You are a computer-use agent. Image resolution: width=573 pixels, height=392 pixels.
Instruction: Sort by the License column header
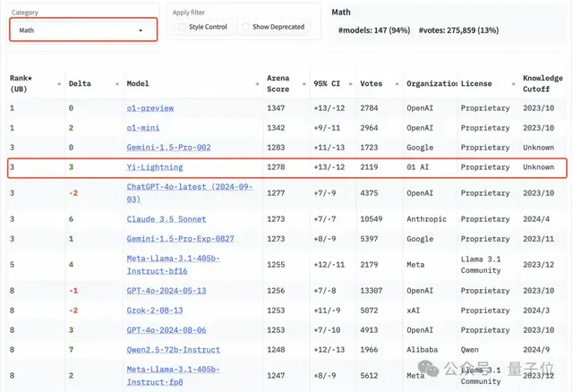point(475,83)
